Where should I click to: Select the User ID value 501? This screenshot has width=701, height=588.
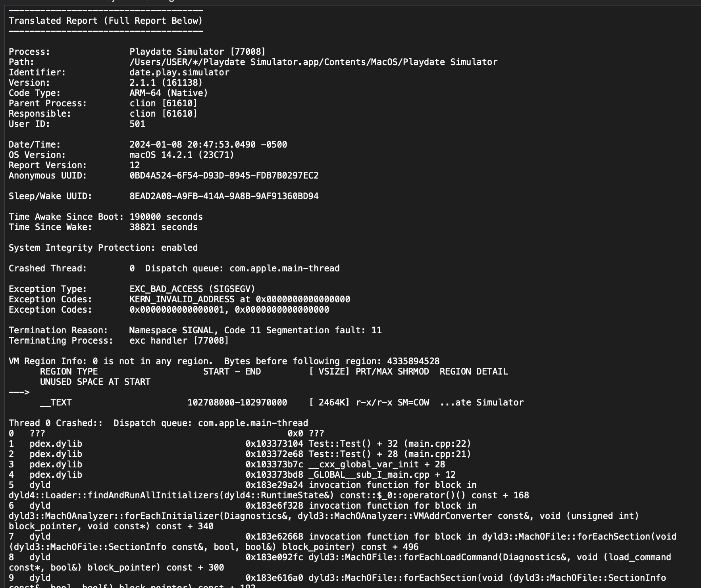137,124
